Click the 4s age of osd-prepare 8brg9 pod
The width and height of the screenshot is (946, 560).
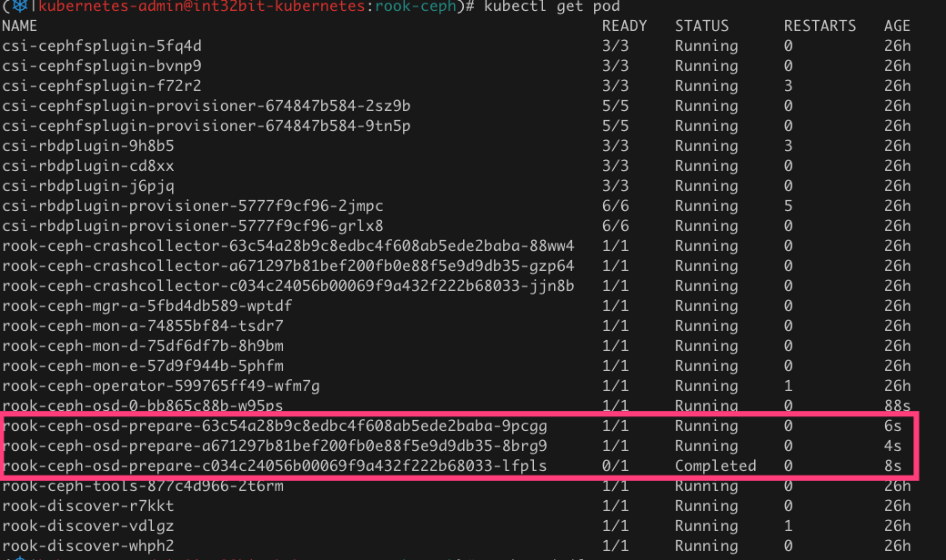(x=892, y=446)
